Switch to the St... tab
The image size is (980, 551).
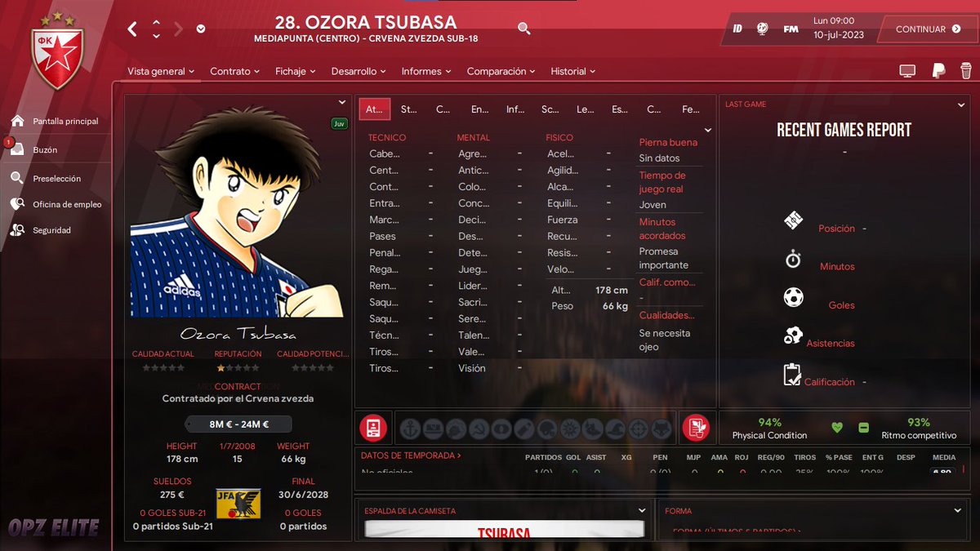pos(408,109)
